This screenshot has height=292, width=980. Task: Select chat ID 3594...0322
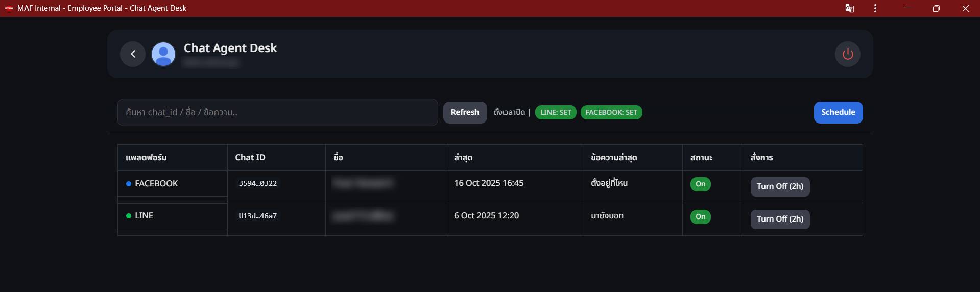click(x=258, y=183)
